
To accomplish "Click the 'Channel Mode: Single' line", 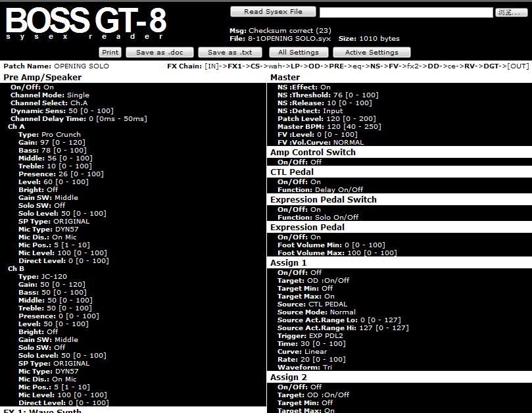I will point(50,95).
